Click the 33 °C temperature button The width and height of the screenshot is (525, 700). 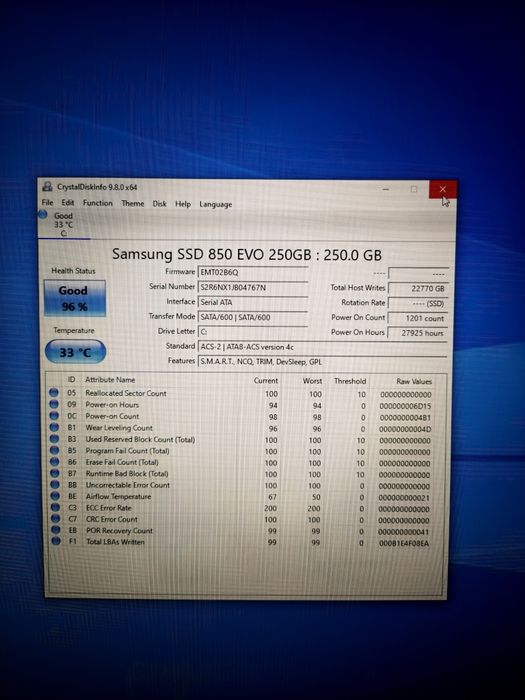[x=75, y=352]
